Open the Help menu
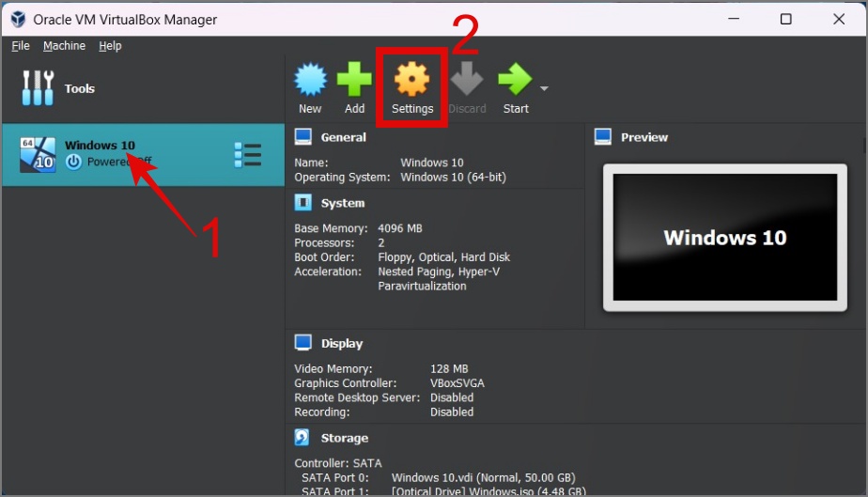The image size is (868, 497). [110, 46]
